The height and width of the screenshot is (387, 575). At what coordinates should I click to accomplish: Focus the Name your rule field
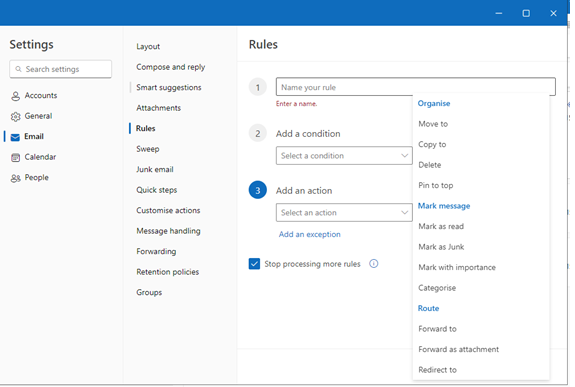pyautogui.click(x=415, y=87)
